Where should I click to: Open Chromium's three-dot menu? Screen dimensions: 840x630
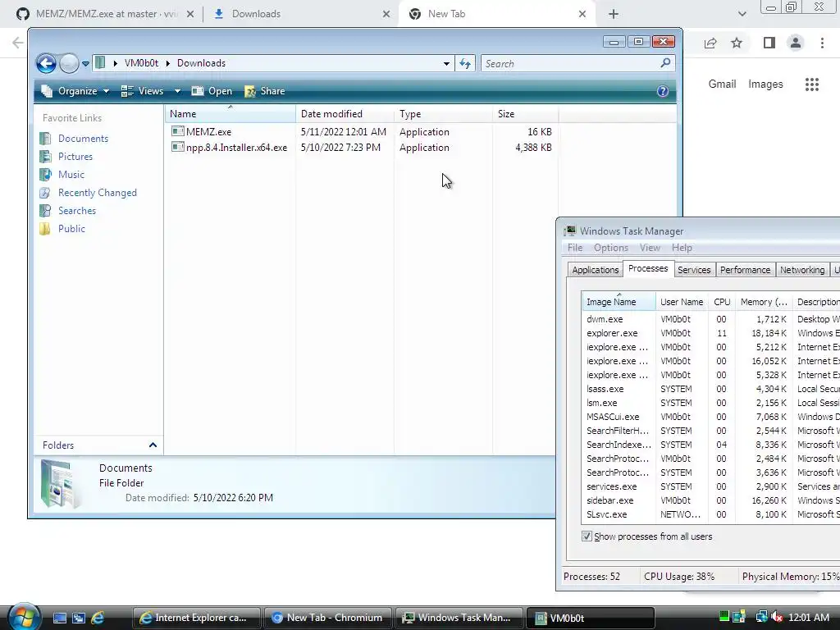click(822, 43)
